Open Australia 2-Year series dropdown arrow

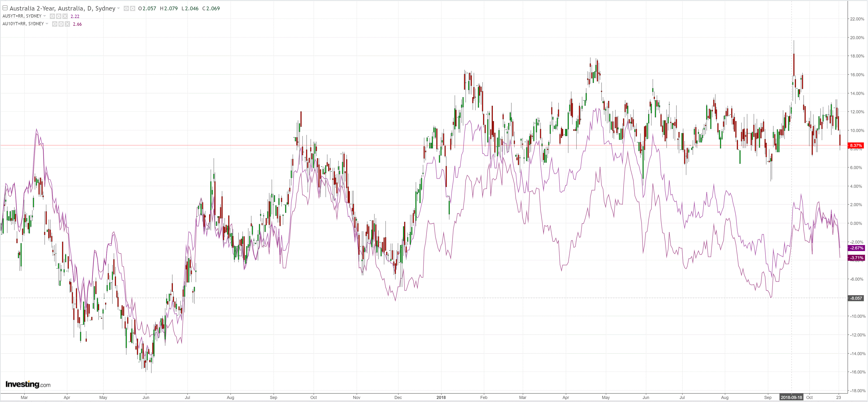(x=119, y=8)
